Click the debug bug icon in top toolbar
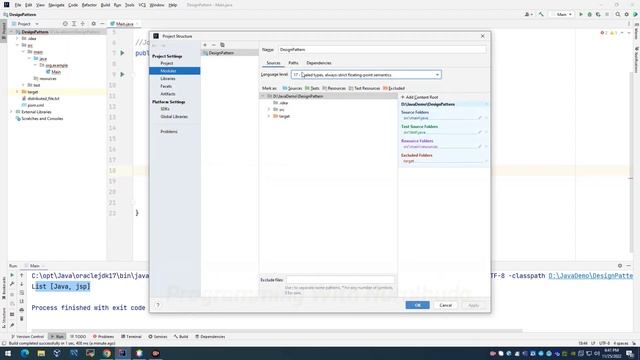The width and height of the screenshot is (640, 360). coord(589,14)
